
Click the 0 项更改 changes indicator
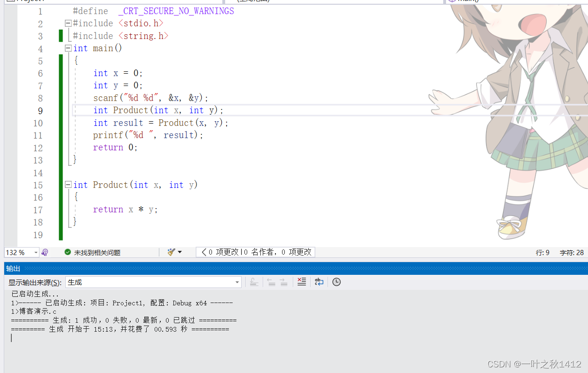coord(256,252)
